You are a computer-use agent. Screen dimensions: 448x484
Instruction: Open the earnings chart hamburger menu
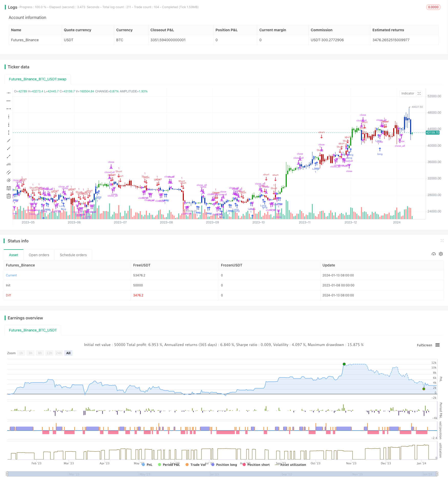coord(438,345)
